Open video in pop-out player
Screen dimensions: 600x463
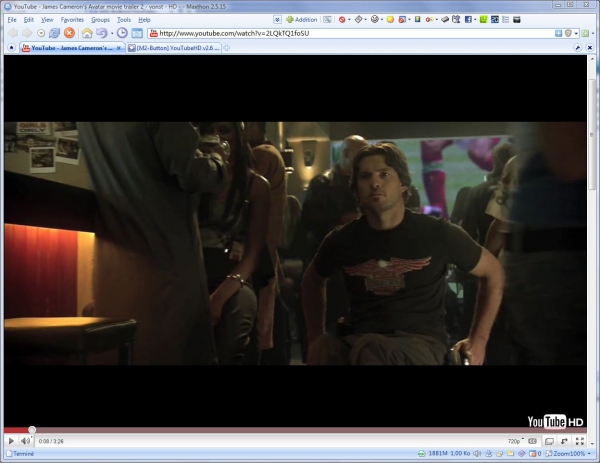(564, 441)
